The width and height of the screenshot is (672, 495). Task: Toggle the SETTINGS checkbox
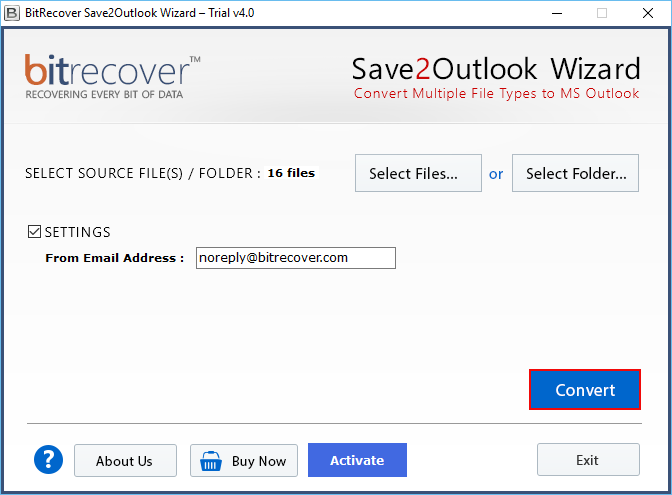pos(34,231)
